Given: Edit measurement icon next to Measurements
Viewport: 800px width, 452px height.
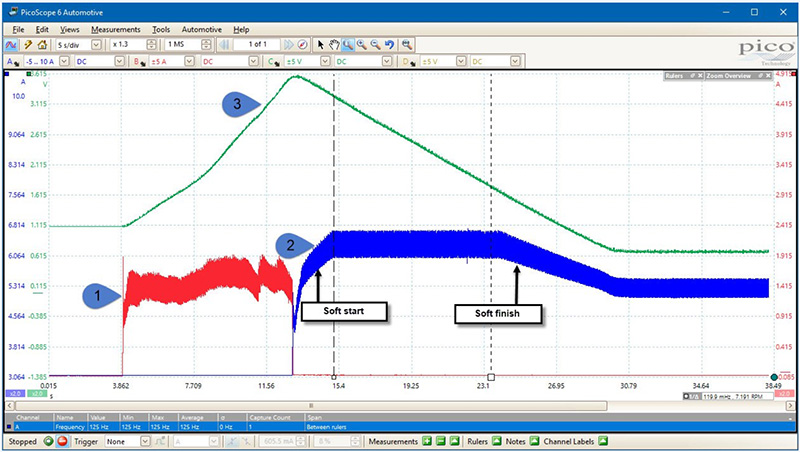Looking at the screenshot, I should click(x=455, y=441).
